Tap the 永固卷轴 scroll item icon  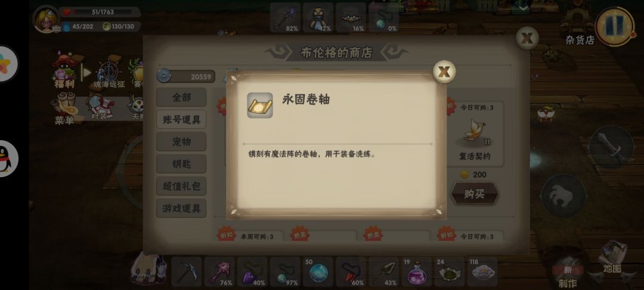coord(259,105)
